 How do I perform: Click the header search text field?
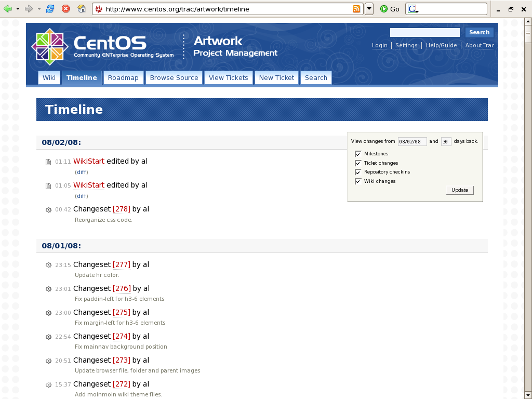(425, 32)
